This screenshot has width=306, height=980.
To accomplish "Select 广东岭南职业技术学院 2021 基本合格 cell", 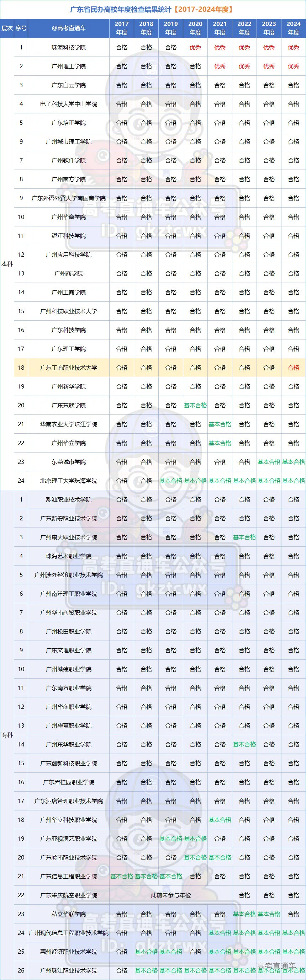I will (220, 857).
